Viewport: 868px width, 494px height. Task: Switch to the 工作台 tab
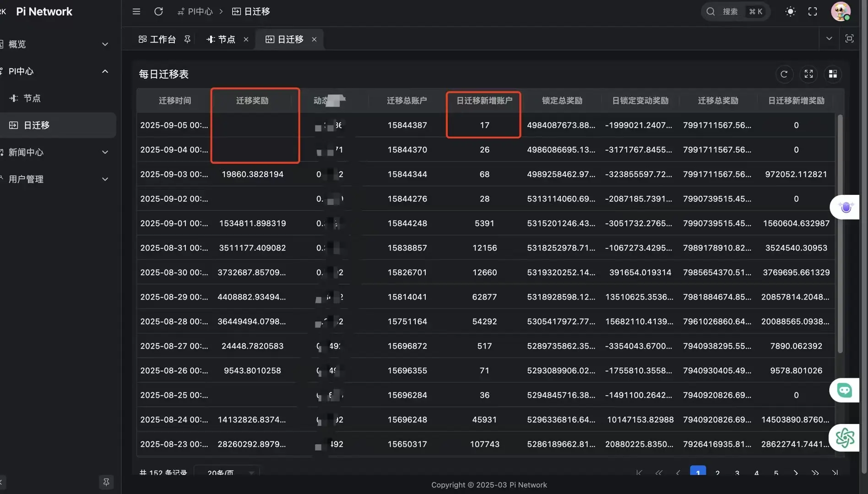pos(157,39)
